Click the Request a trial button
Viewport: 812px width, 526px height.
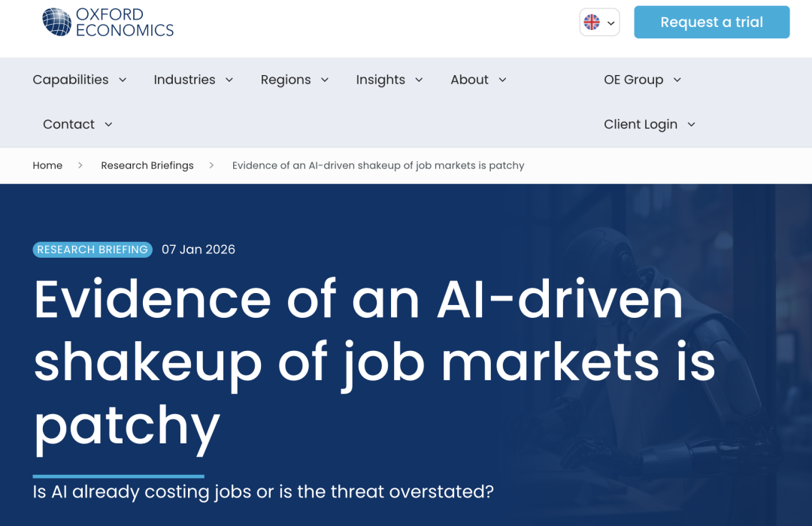(711, 23)
